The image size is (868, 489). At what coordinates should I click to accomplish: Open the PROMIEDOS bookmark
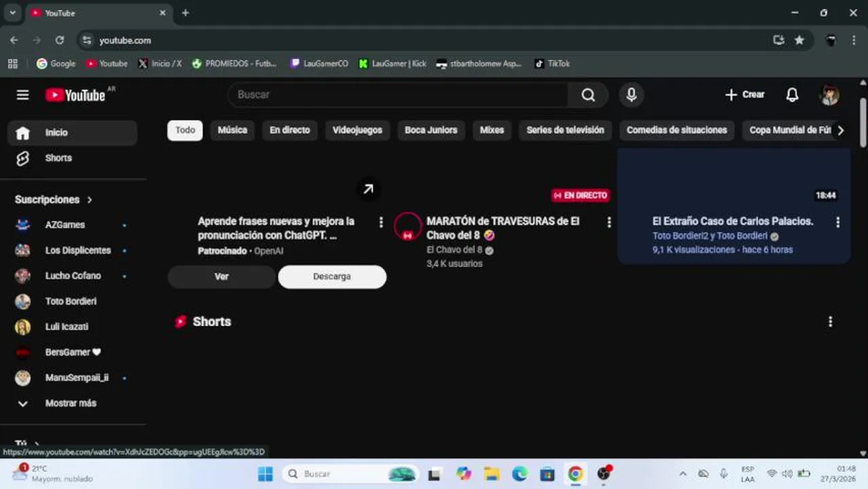(x=234, y=64)
